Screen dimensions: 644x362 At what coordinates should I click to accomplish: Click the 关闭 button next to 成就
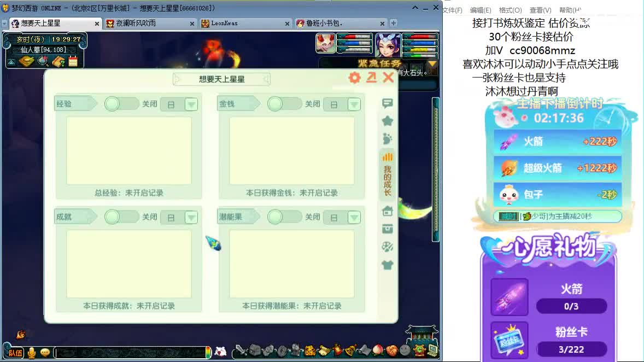(x=150, y=217)
